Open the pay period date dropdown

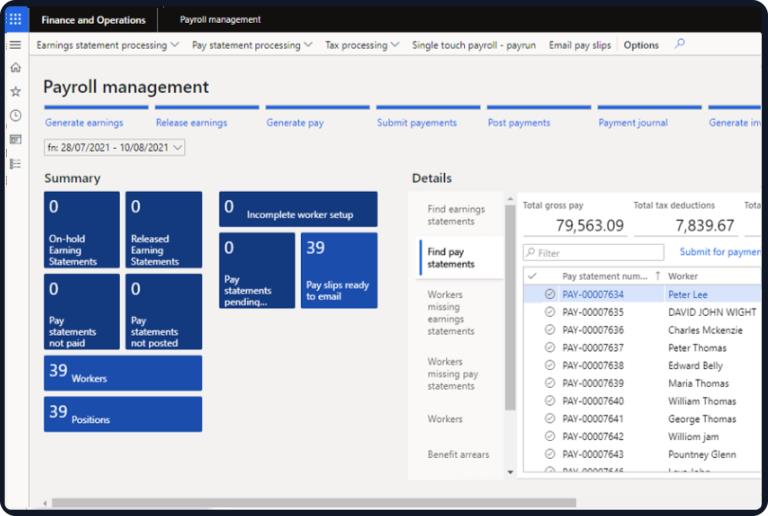[x=115, y=148]
